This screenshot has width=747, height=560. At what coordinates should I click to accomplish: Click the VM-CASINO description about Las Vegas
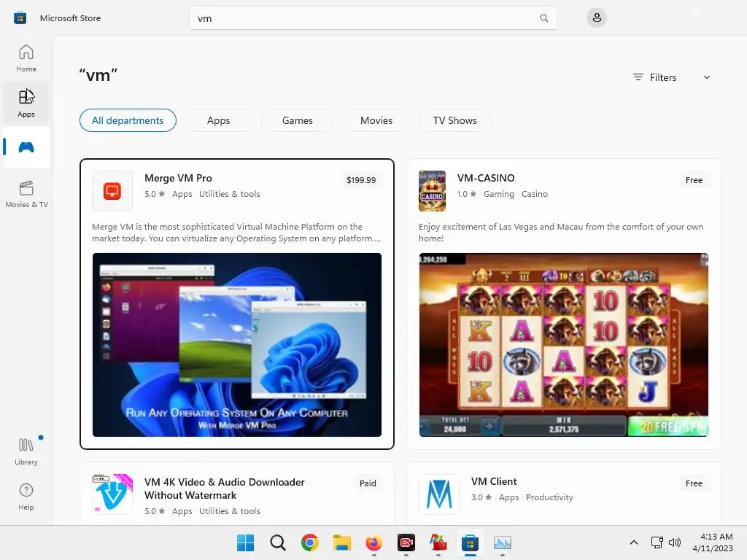point(561,233)
